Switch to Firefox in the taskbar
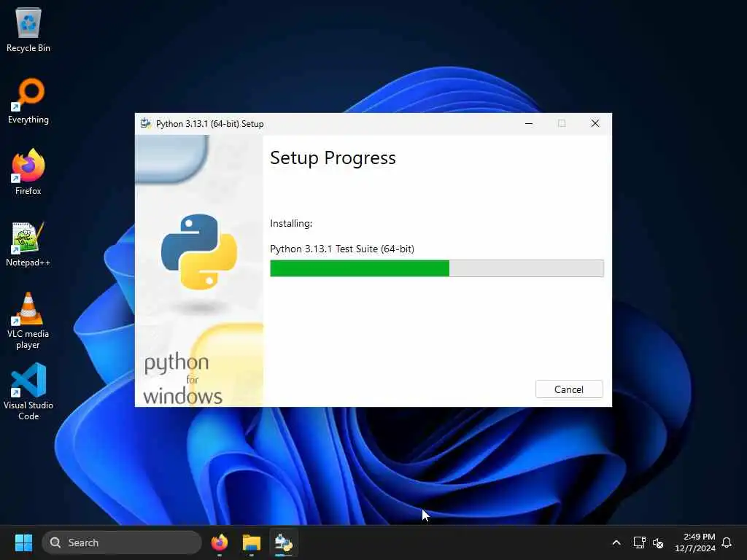747x560 pixels. (220, 542)
